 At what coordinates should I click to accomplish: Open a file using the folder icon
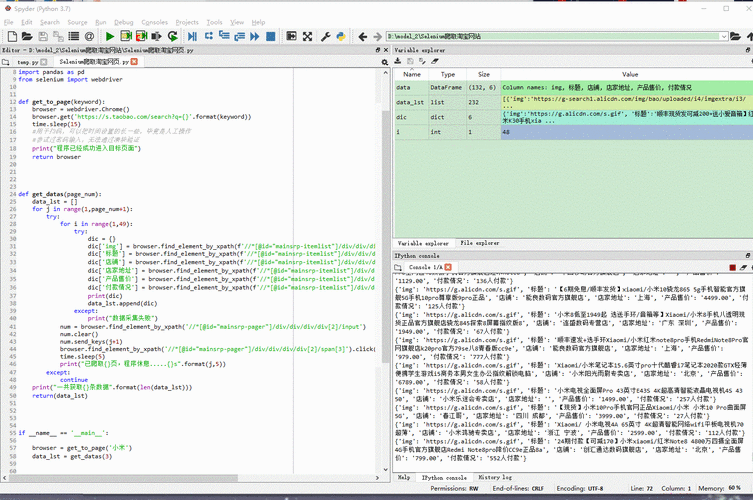tap(27, 36)
